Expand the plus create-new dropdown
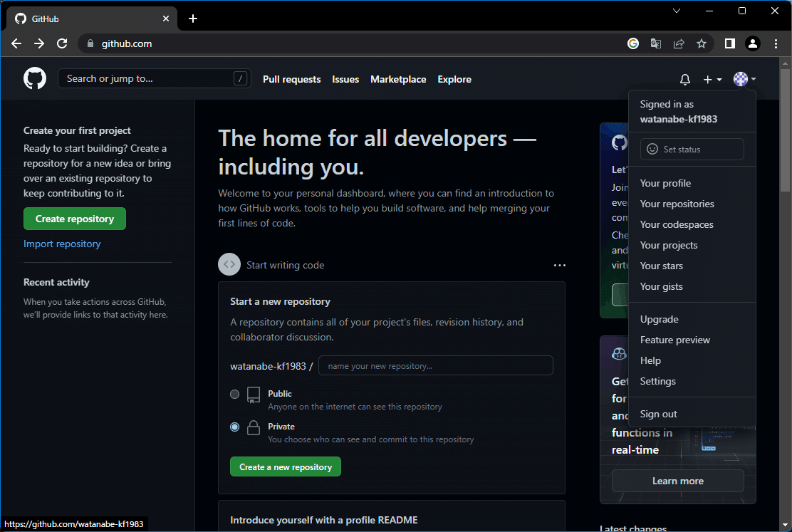 coord(713,79)
